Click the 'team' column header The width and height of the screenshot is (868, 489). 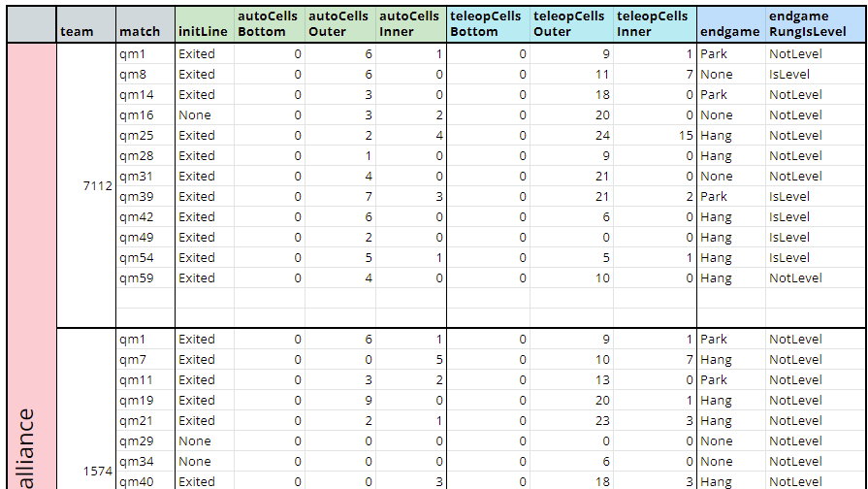click(85, 25)
